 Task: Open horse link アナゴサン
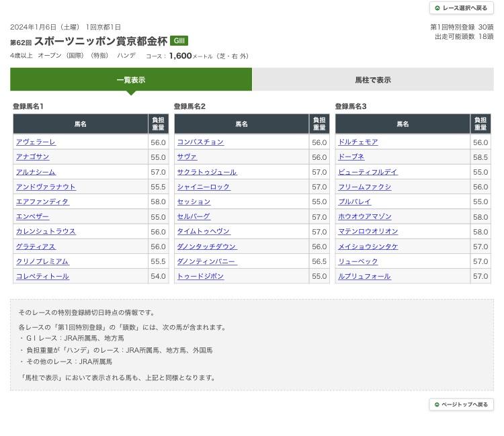click(x=33, y=157)
